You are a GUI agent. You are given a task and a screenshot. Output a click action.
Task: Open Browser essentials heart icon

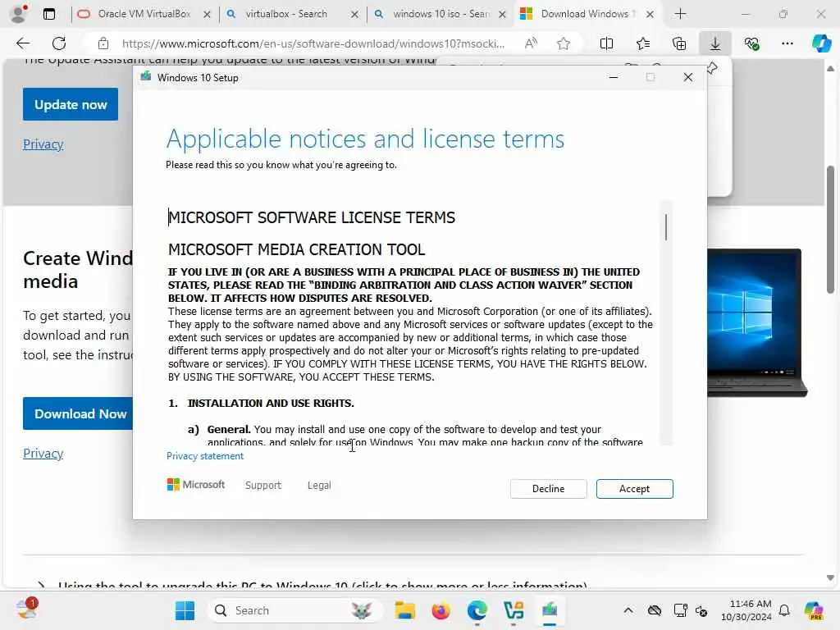(x=751, y=43)
